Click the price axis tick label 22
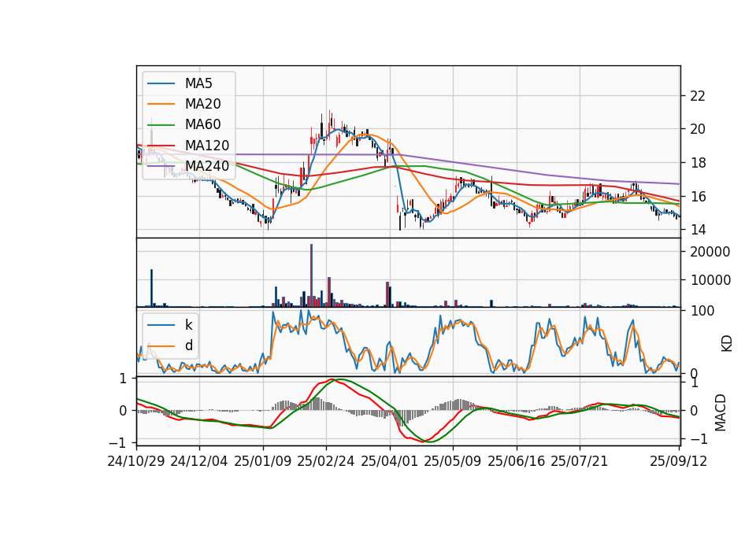This screenshot has height=543, width=756. click(698, 96)
